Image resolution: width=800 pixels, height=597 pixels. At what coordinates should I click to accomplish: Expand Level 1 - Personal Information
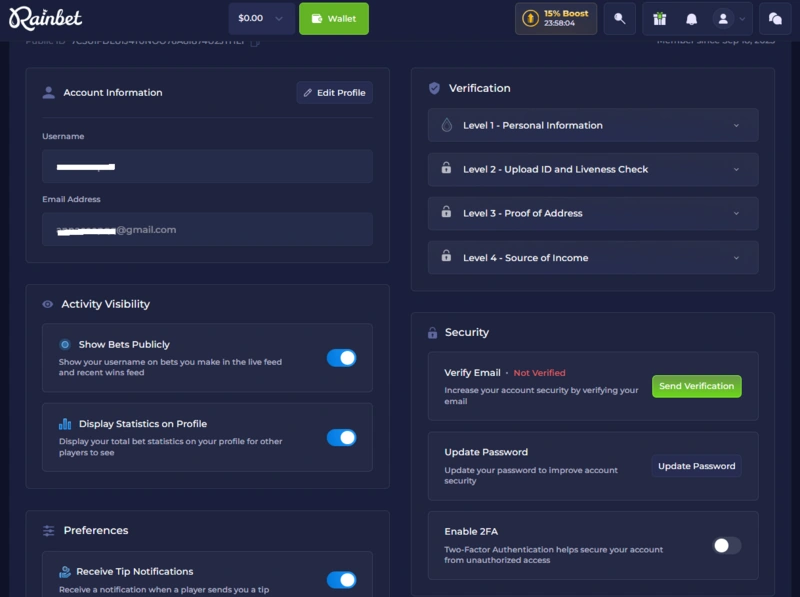point(592,125)
